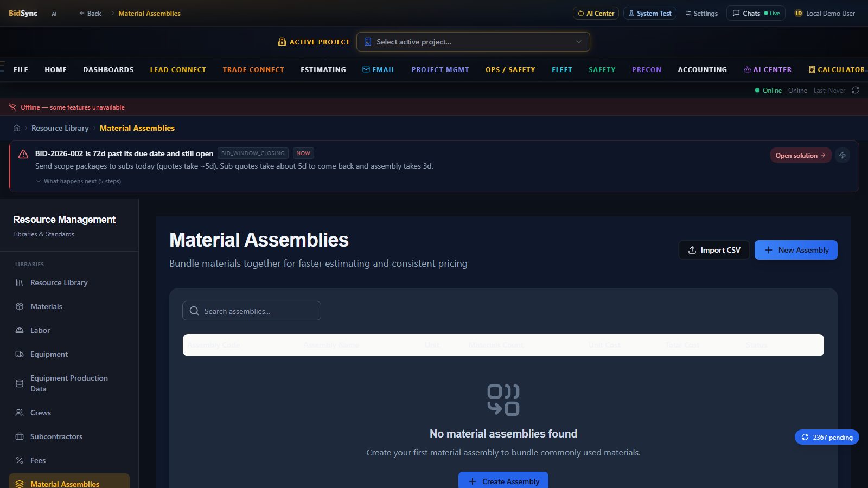
Task: Open the ESTIMATING menu
Action: pyautogui.click(x=323, y=69)
